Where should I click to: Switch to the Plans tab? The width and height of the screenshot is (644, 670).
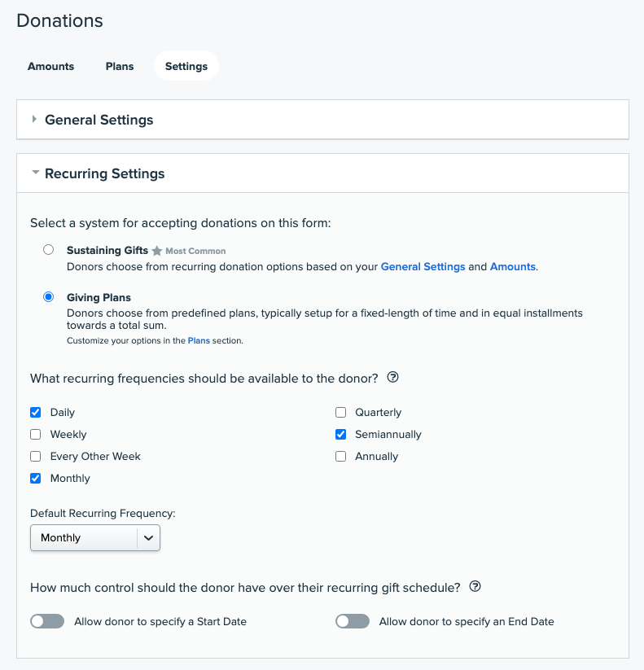click(120, 66)
